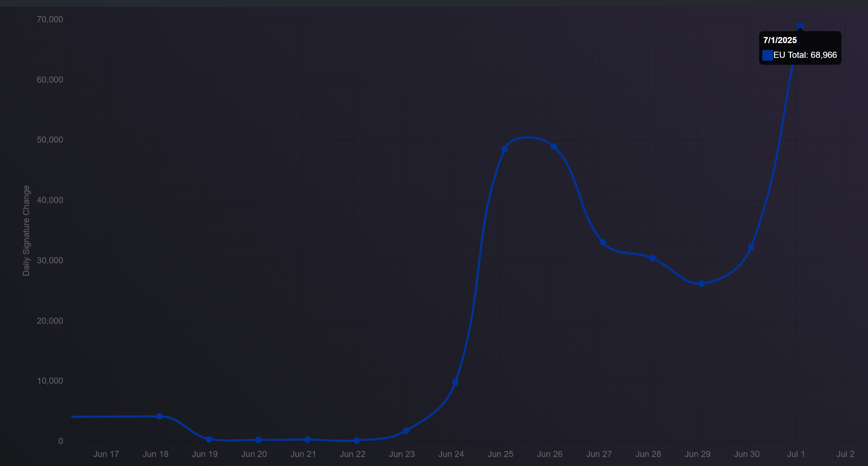Click the '40,000' y-axis label
Image resolution: width=868 pixels, height=466 pixels.
50,200
